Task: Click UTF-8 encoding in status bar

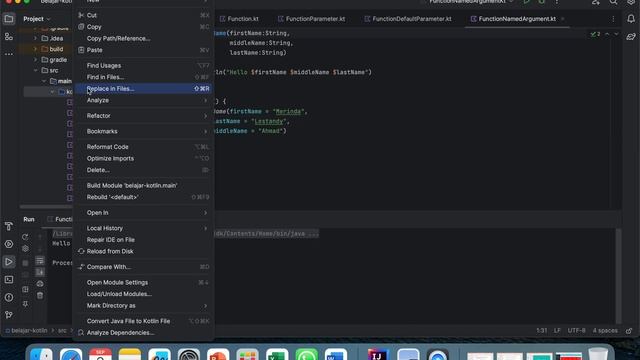Action: pyautogui.click(x=576, y=330)
